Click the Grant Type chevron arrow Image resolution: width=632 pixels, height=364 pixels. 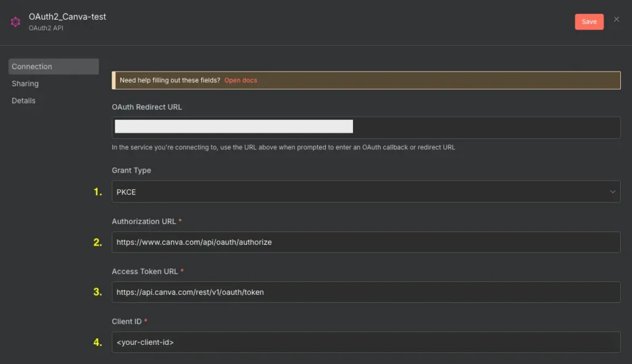pyautogui.click(x=612, y=192)
